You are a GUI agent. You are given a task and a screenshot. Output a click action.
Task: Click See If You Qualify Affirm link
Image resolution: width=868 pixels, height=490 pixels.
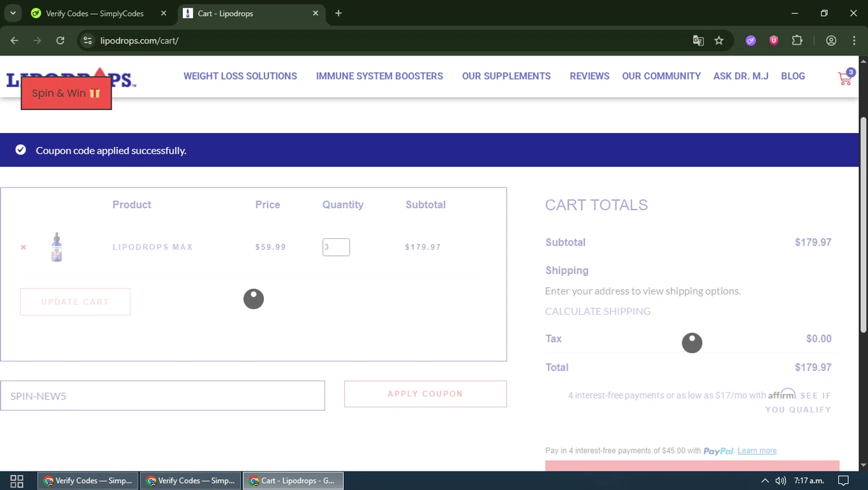799,403
